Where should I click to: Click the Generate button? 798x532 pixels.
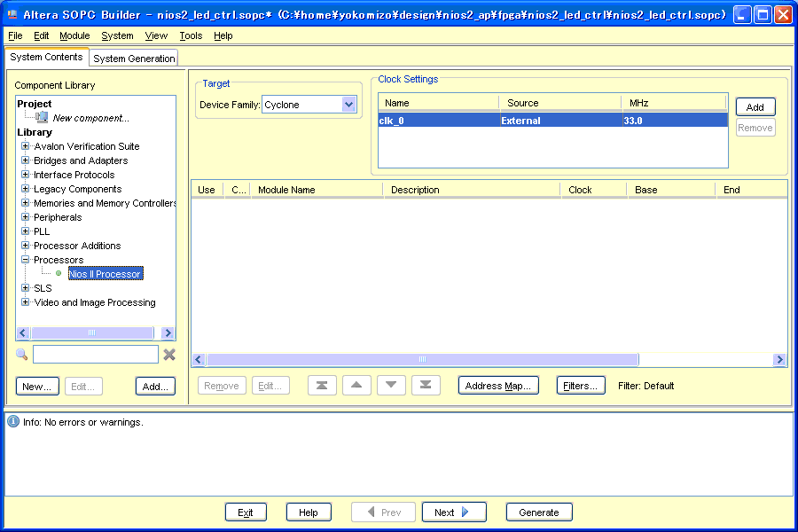pyautogui.click(x=539, y=512)
